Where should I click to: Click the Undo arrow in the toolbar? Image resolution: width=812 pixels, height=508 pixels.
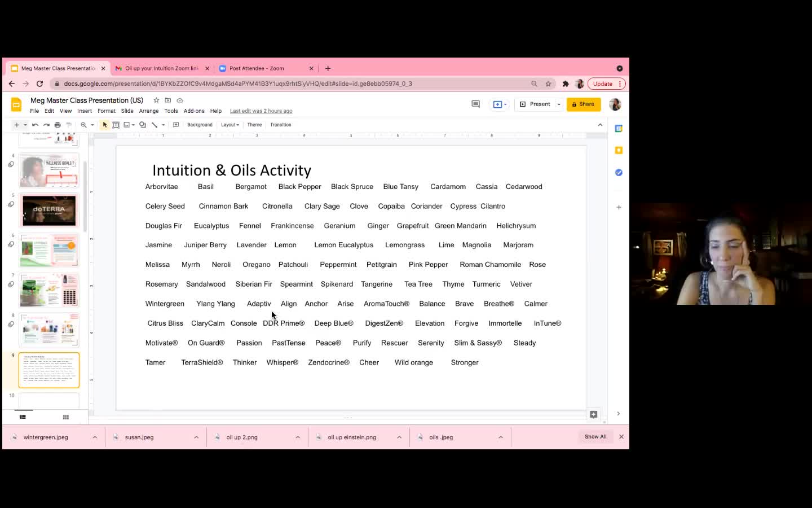[35, 125]
